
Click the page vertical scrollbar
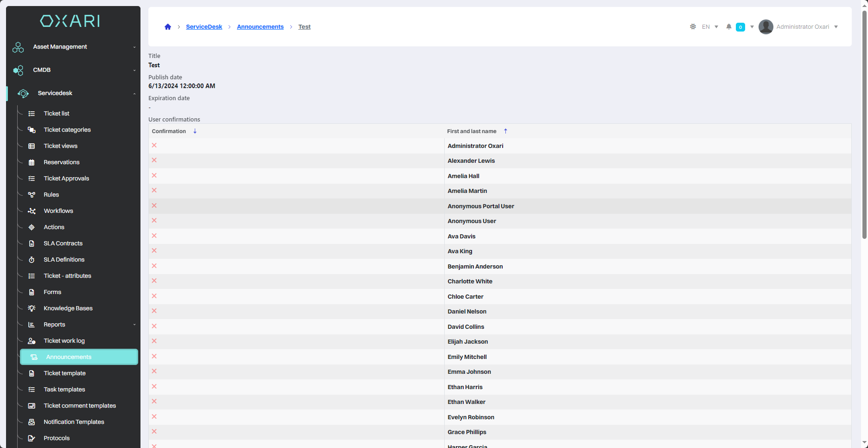coord(864,125)
